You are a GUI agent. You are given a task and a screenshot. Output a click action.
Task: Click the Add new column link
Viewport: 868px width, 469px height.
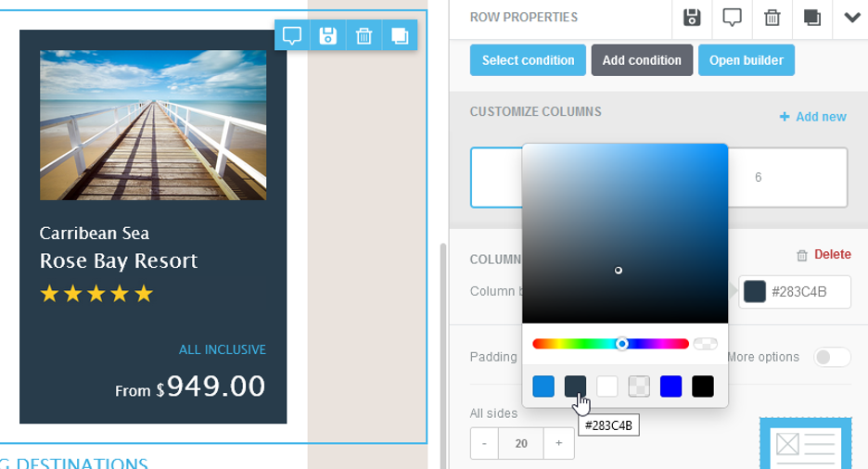click(x=812, y=117)
